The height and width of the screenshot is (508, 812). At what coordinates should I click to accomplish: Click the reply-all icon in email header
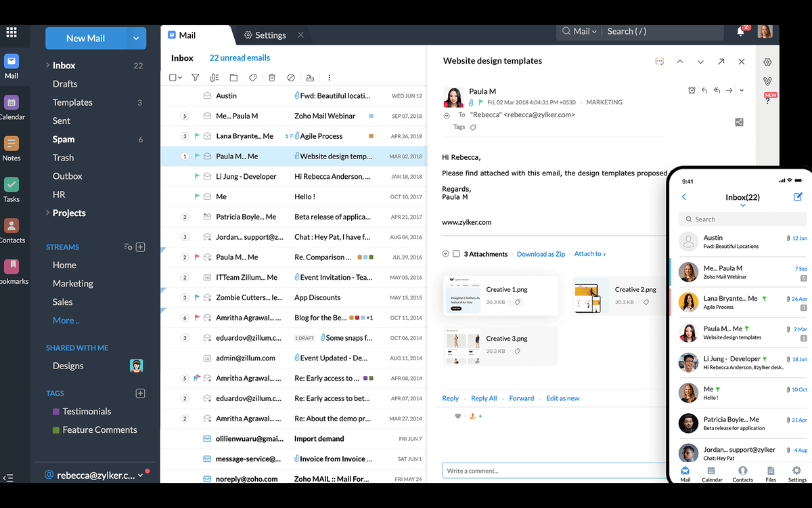pos(717,90)
